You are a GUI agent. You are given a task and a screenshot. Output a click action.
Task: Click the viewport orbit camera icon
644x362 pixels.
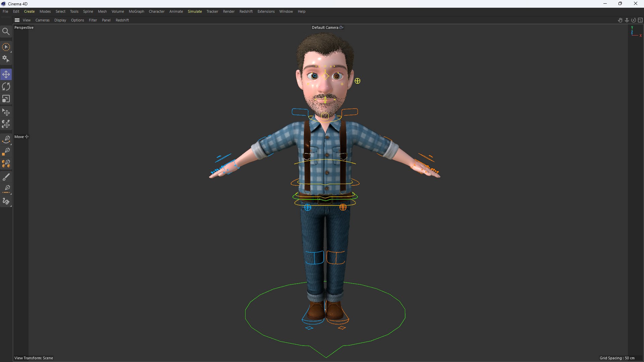pyautogui.click(x=633, y=20)
